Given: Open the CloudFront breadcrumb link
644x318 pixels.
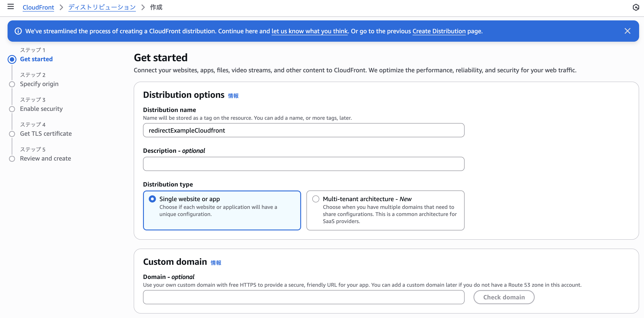Looking at the screenshot, I should [38, 7].
